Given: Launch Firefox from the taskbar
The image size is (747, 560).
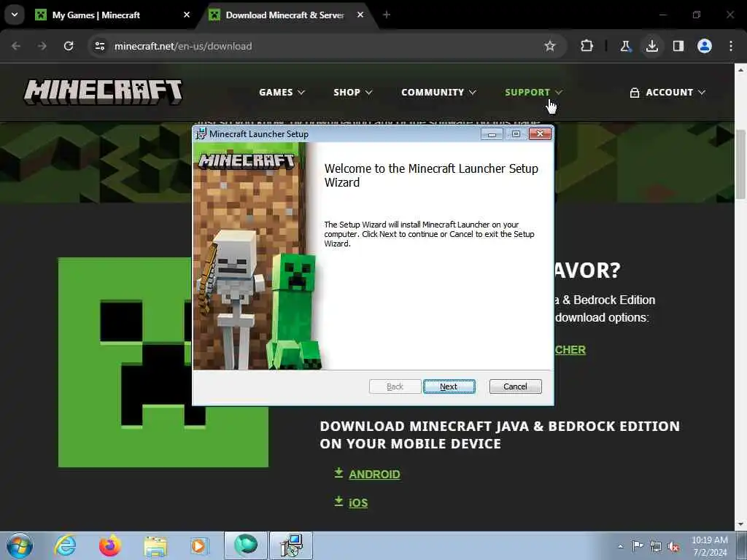Looking at the screenshot, I should [110, 545].
